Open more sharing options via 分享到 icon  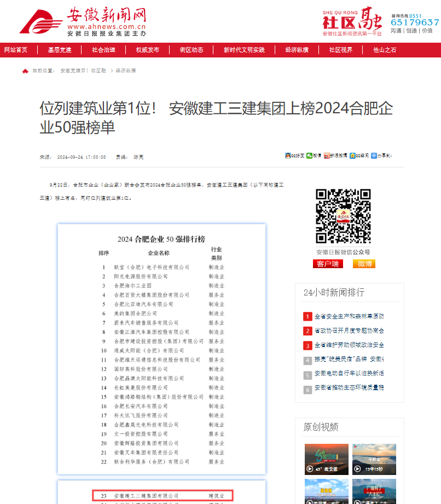pyautogui.click(x=381, y=155)
